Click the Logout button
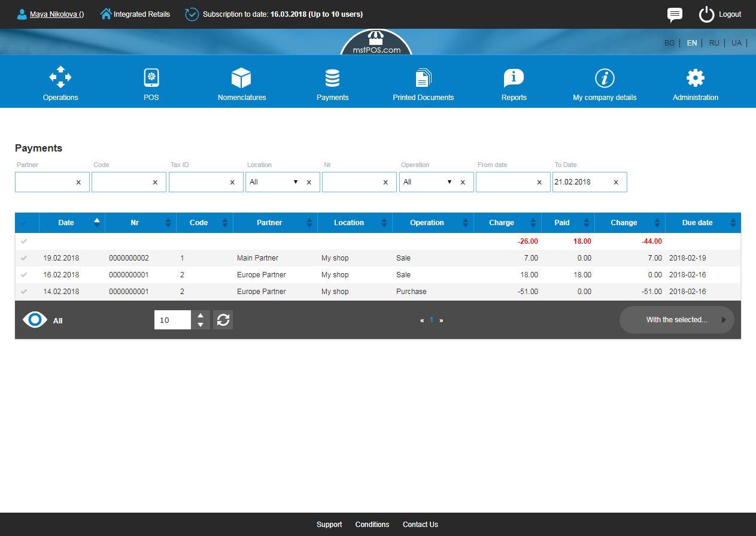The height and width of the screenshot is (536, 756). coord(721,14)
